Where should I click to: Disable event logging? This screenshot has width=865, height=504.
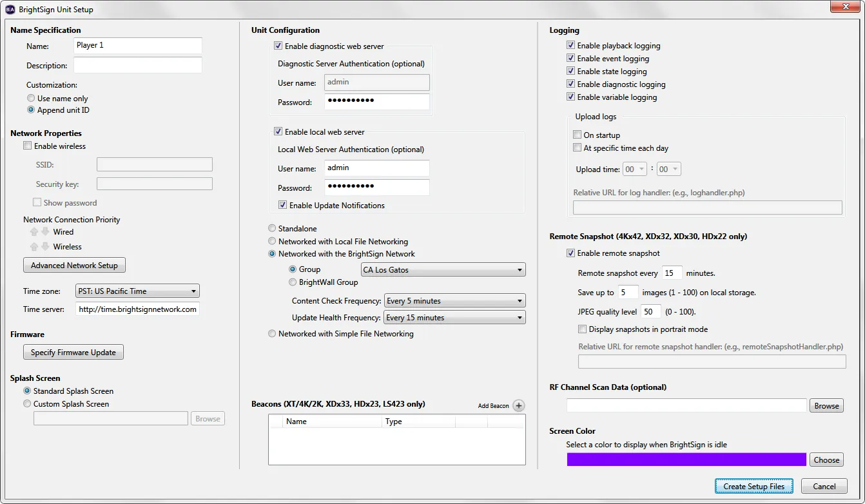(x=571, y=59)
